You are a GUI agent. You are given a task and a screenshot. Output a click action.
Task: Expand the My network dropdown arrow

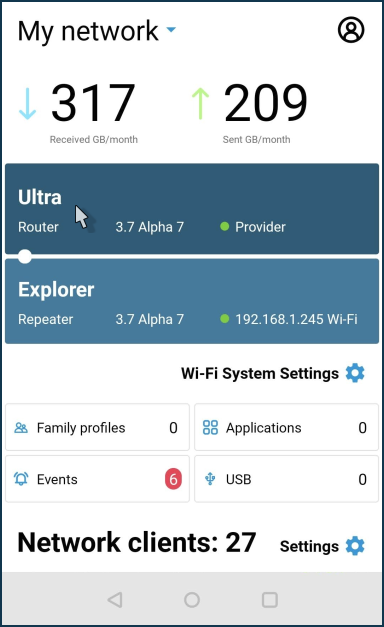click(x=171, y=30)
